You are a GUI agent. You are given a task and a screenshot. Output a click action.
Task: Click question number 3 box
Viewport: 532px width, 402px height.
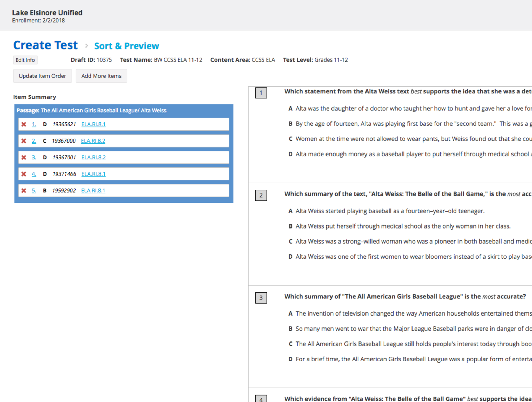[261, 298]
